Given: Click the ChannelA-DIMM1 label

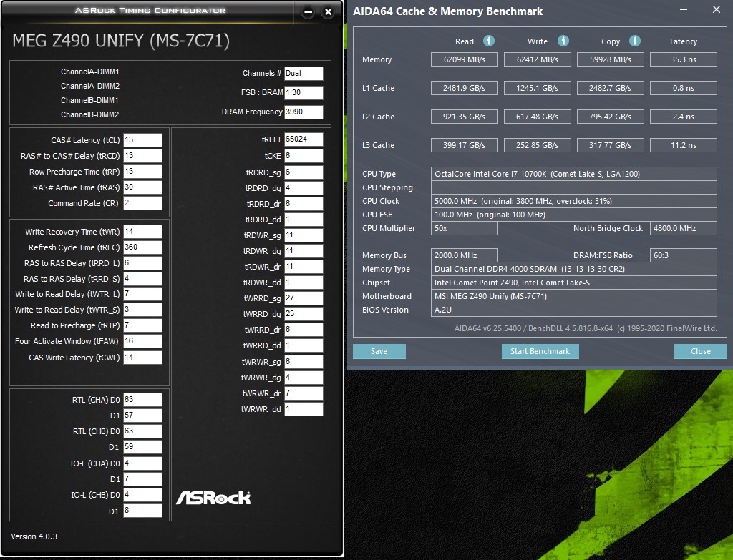Looking at the screenshot, I should tap(89, 72).
